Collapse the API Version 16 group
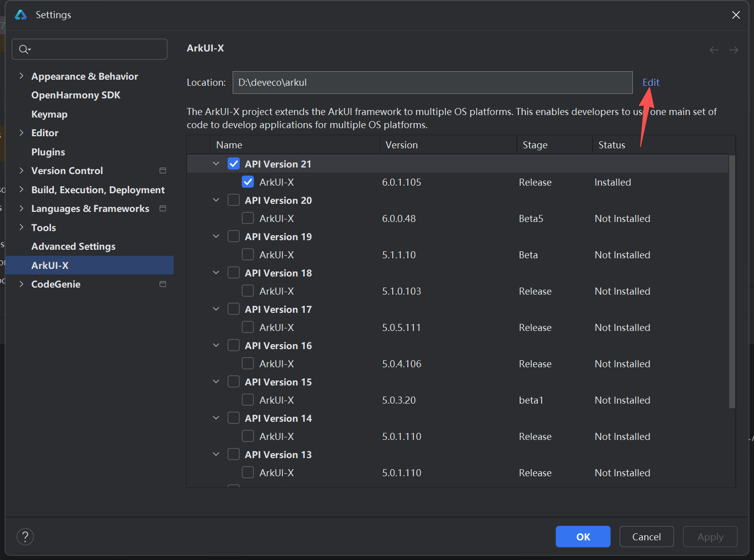Screen dimensions: 754x560 [216, 346]
